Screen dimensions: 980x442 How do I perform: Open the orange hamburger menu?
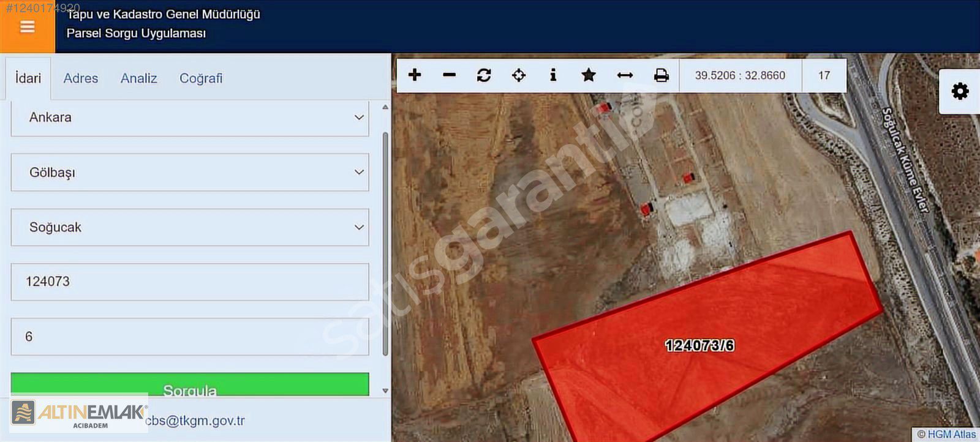tap(27, 27)
